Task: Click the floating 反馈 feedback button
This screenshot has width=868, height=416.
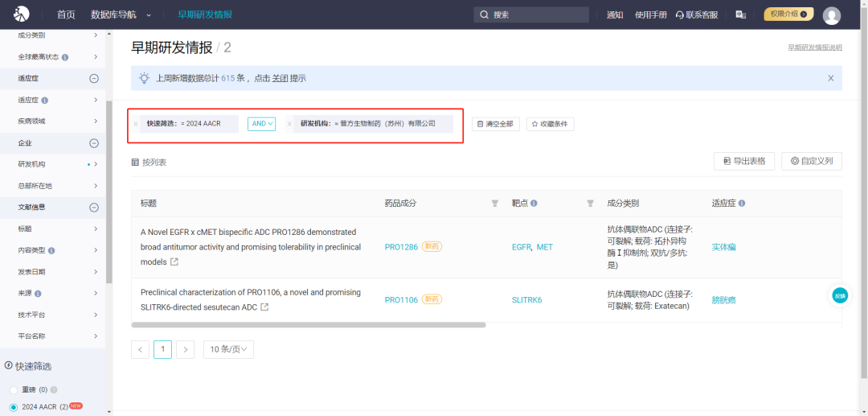Action: tap(841, 296)
